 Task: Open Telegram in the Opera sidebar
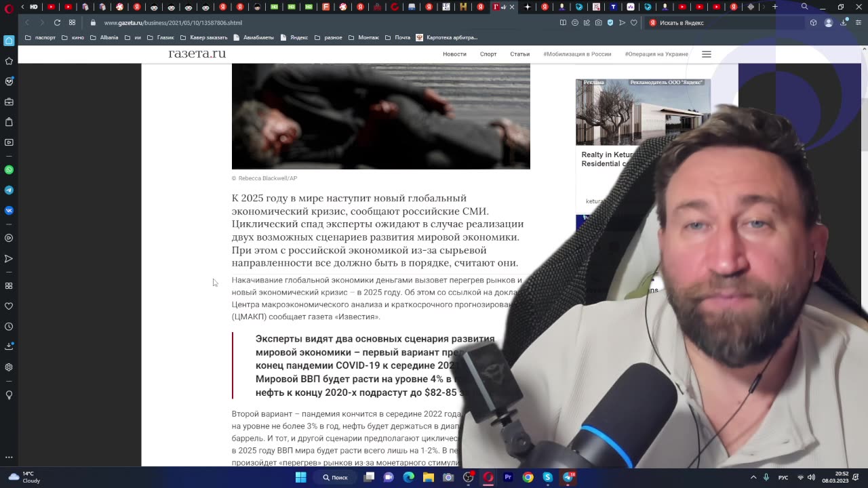click(x=9, y=190)
